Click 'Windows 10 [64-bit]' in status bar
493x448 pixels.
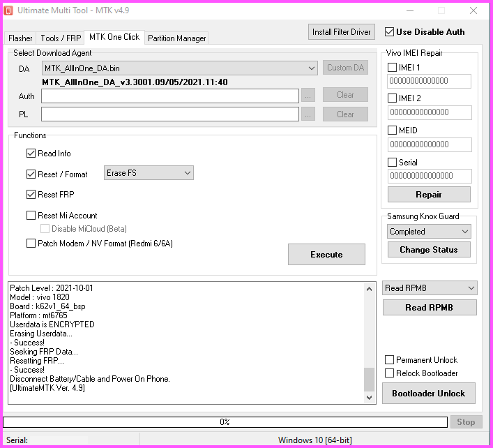pos(315,440)
